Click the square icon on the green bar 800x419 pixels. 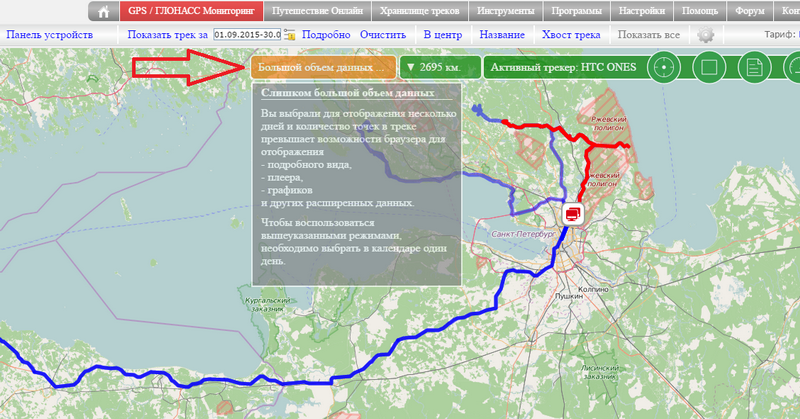coord(709,68)
